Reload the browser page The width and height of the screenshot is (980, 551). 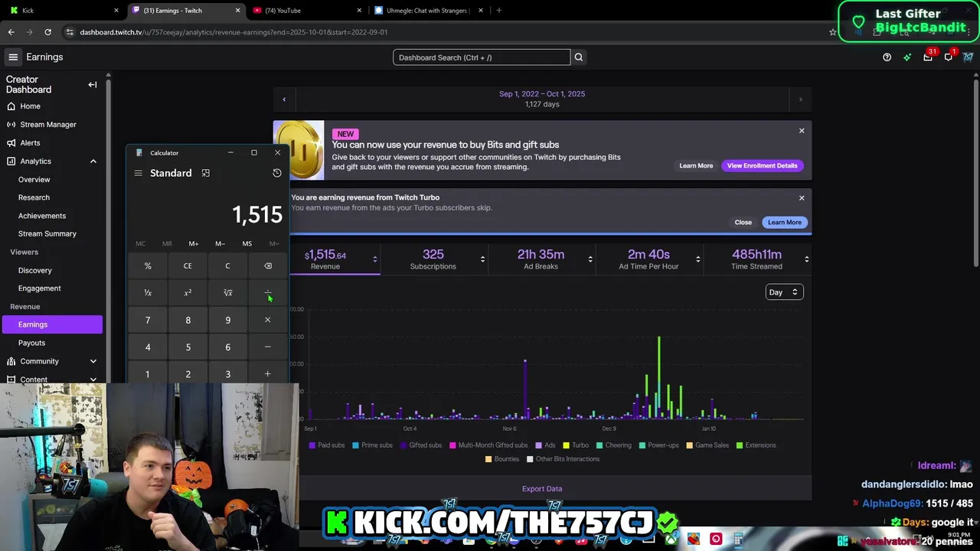pos(47,32)
